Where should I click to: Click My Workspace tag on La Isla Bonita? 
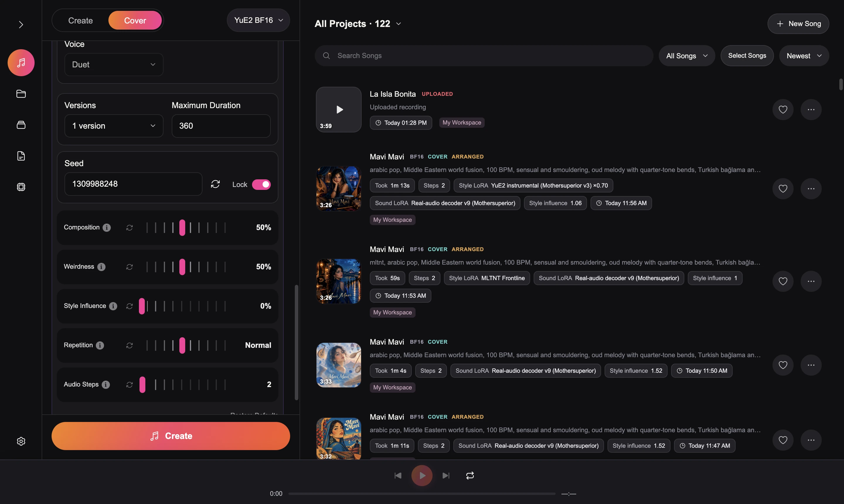[x=462, y=122]
